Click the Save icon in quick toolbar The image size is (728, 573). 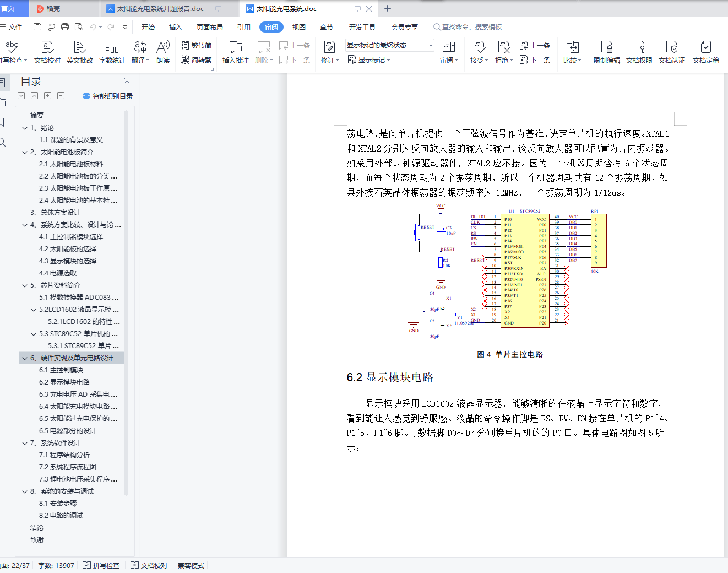pos(37,27)
